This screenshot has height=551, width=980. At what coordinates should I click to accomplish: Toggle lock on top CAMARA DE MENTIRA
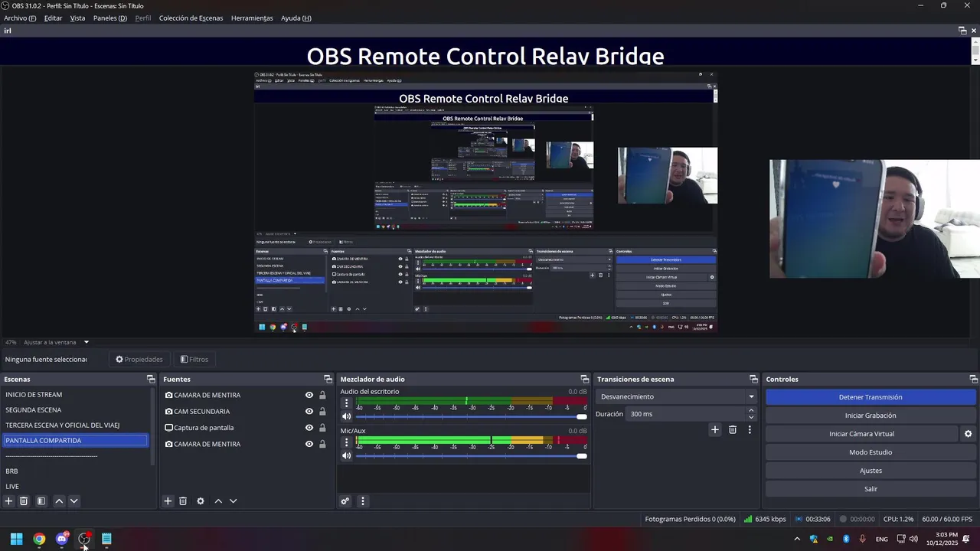pos(322,396)
